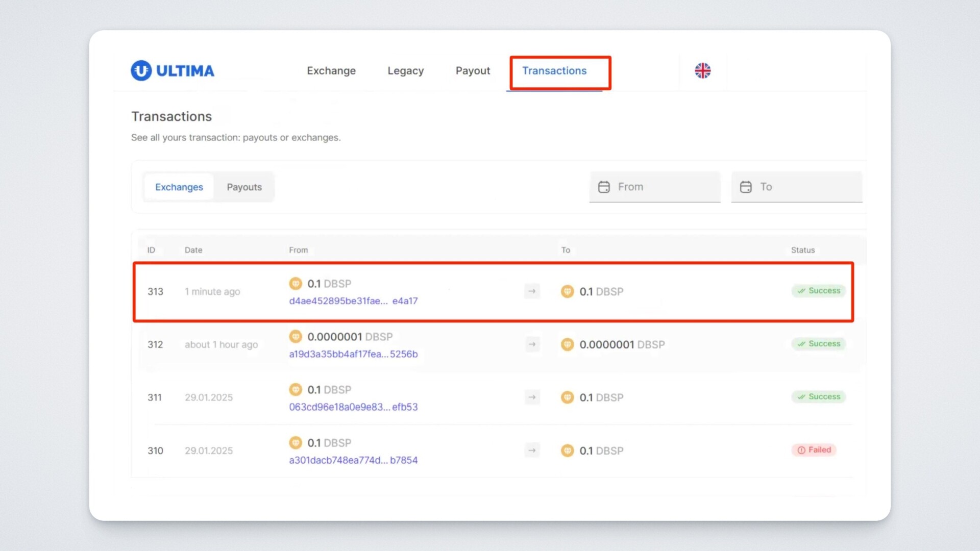
Task: Click arrow icon in transaction 310 row
Action: [532, 450]
